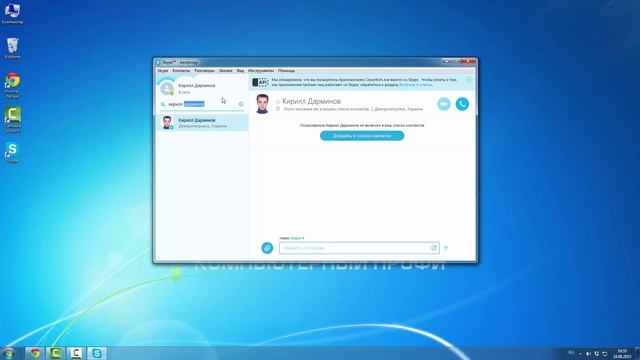Open Camtasia Studio desktop shortcut
This screenshot has height=360, width=640.
click(x=12, y=120)
